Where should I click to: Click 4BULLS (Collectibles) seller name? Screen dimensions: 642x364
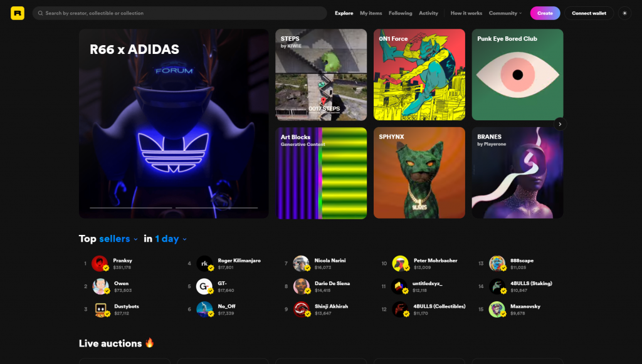click(x=439, y=306)
